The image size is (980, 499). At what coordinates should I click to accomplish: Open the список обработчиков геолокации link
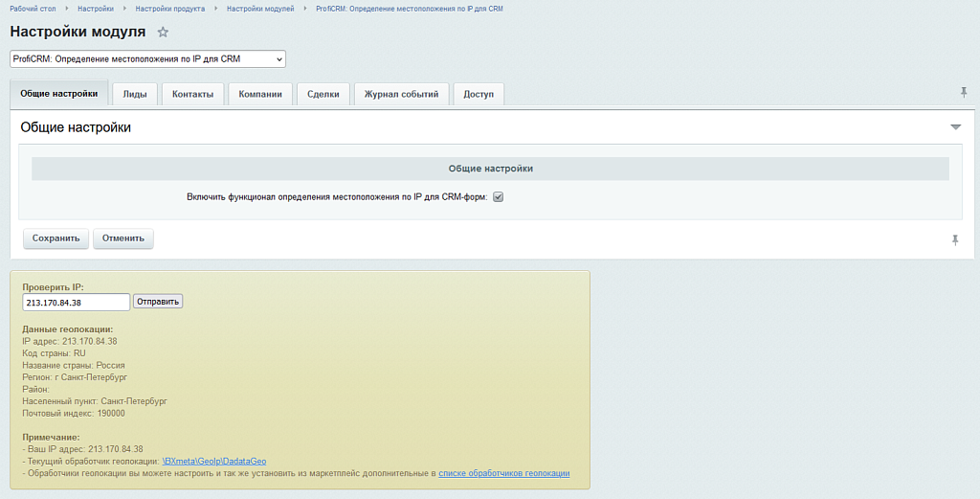(x=503, y=473)
